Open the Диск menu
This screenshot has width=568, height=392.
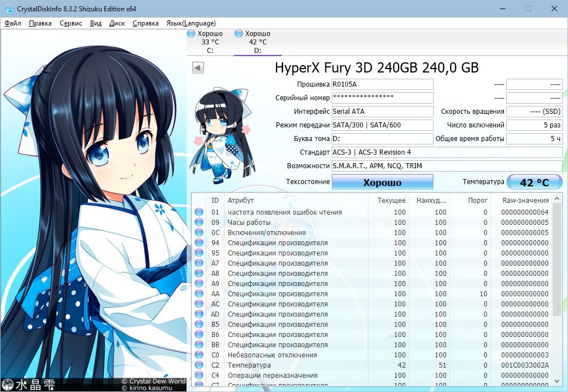117,23
